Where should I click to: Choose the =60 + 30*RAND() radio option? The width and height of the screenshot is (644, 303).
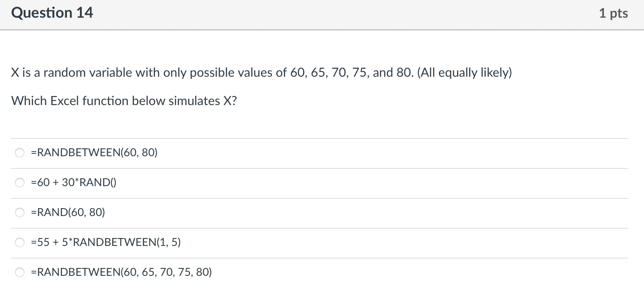coord(20,183)
